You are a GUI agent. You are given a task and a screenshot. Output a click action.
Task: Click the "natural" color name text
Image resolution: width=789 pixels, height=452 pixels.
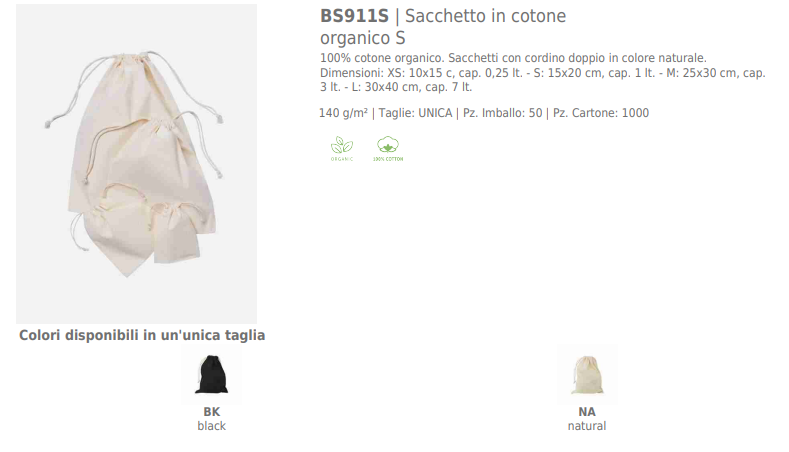pyautogui.click(x=587, y=426)
